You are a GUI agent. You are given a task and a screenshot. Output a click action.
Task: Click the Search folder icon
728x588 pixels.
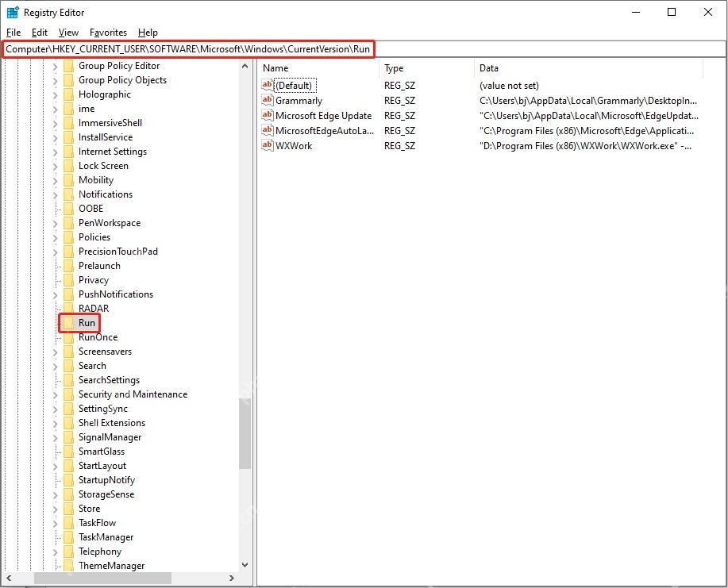pyautogui.click(x=69, y=366)
